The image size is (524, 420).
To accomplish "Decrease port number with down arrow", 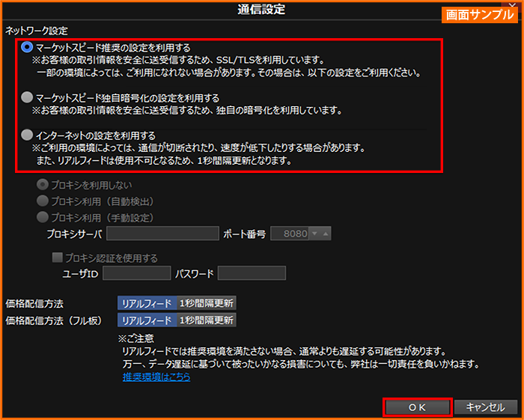I will pos(314,234).
